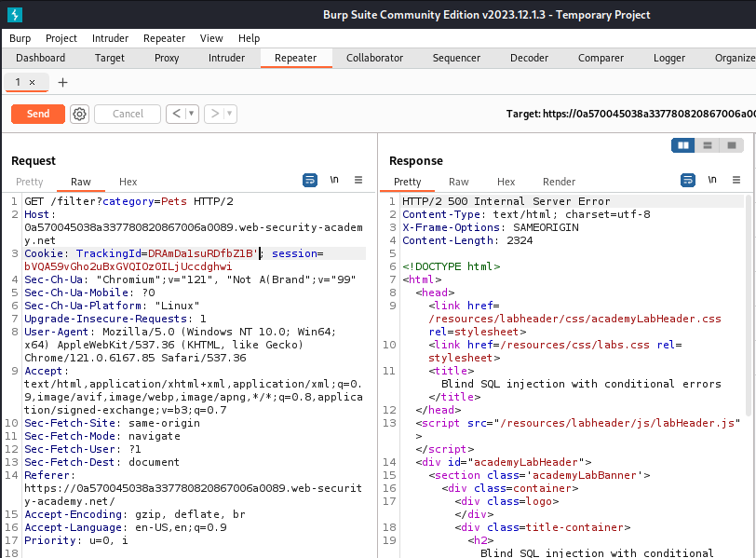Open Repeater request settings gear icon
Image resolution: width=756 pixels, height=558 pixels.
79,114
